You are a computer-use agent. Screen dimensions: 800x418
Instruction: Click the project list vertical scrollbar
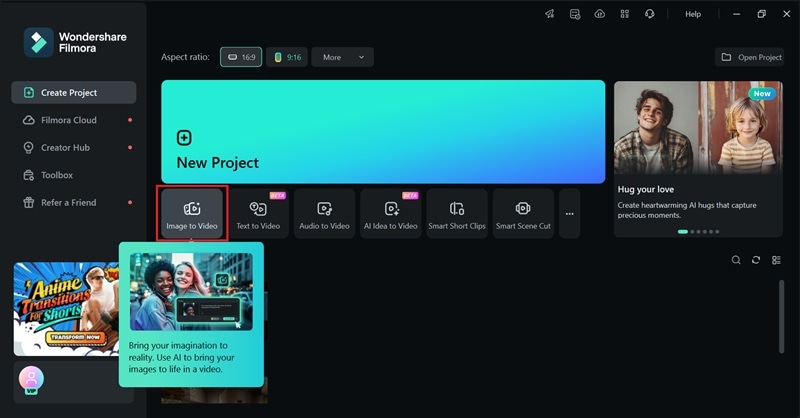tap(781, 316)
